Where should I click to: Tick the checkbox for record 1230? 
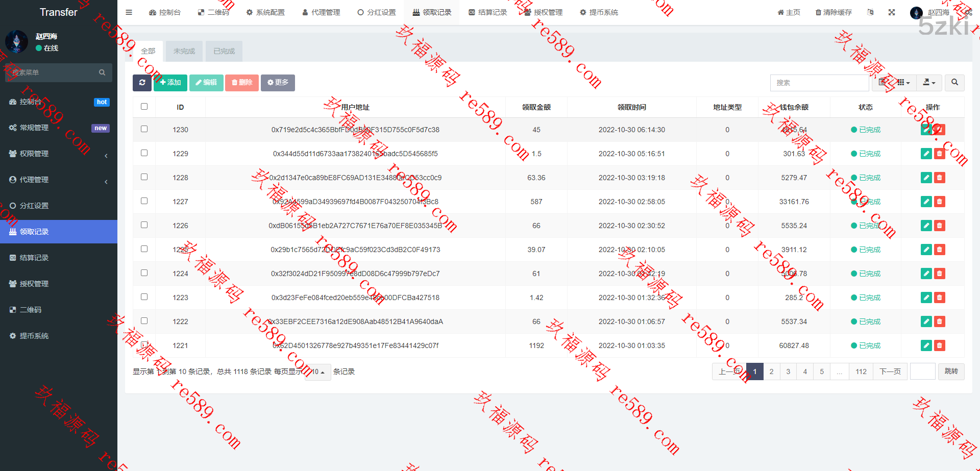coord(144,129)
